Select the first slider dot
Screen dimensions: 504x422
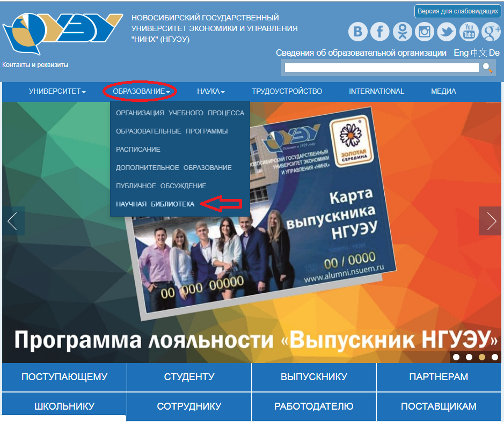click(456, 357)
